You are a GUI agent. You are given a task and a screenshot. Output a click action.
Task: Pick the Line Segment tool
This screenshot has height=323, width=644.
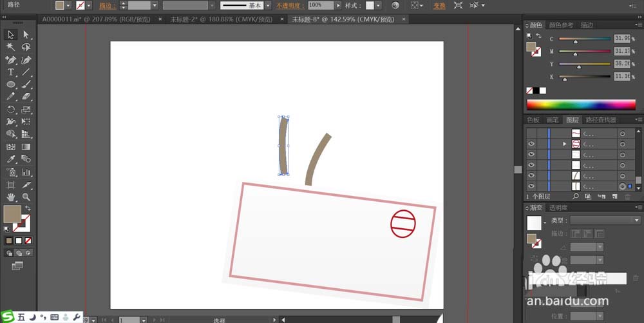26,72
